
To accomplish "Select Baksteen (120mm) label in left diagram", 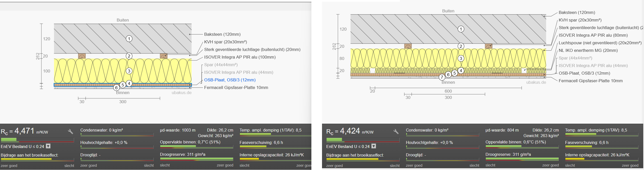I will (x=222, y=34).
